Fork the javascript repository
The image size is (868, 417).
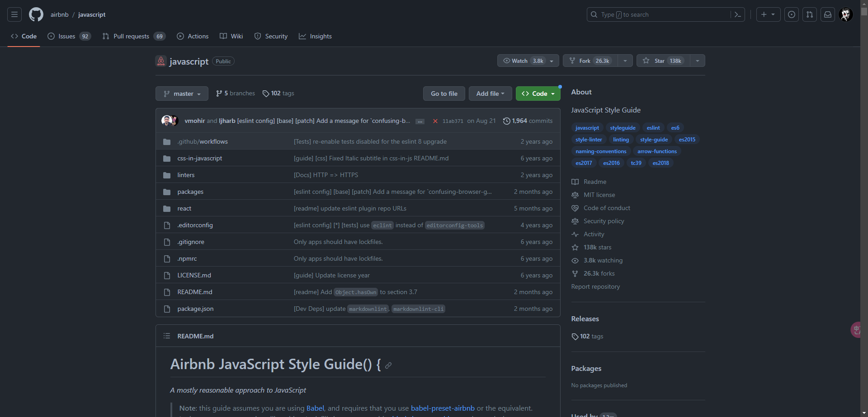pyautogui.click(x=590, y=61)
